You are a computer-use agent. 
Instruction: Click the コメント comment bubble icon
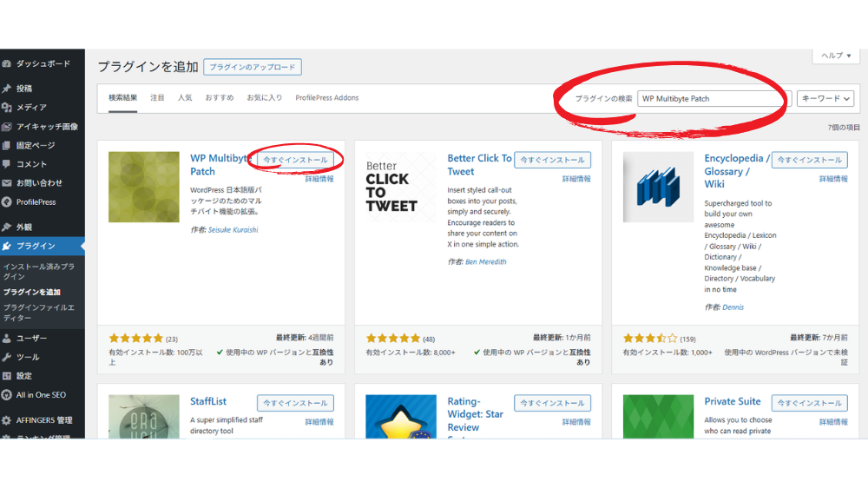point(7,164)
